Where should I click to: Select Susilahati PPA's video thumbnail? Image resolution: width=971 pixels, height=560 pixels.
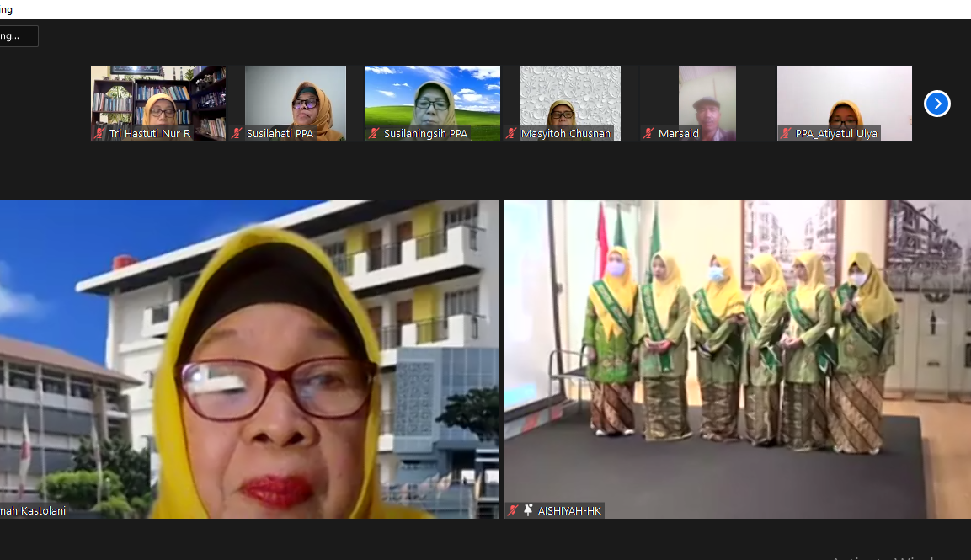[x=295, y=97]
